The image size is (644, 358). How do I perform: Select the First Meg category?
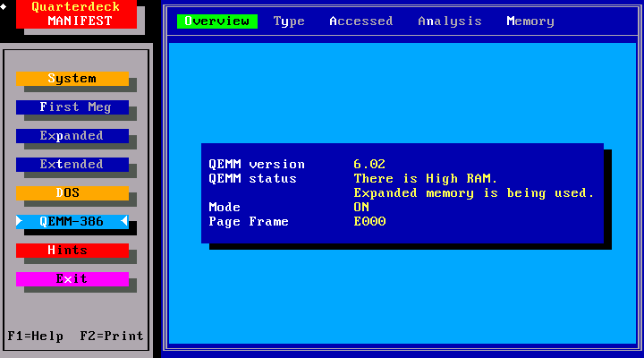tap(72, 107)
